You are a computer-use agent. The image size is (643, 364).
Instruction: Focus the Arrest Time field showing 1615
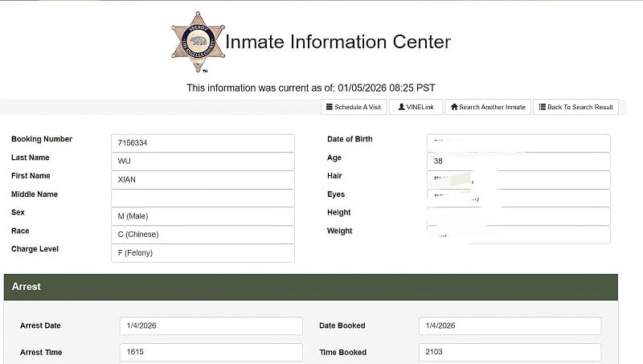coord(211,352)
